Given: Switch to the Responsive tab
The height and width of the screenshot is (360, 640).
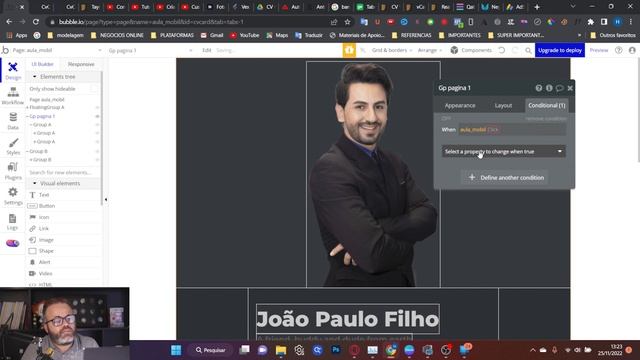Looking at the screenshot, I should point(81,64).
